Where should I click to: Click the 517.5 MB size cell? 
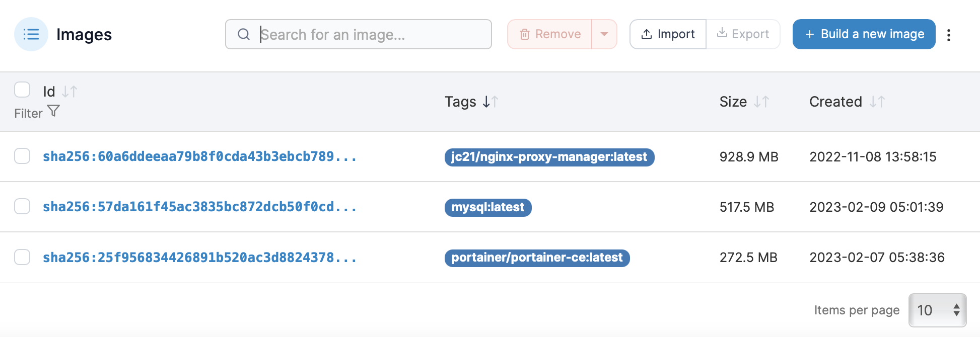(747, 207)
